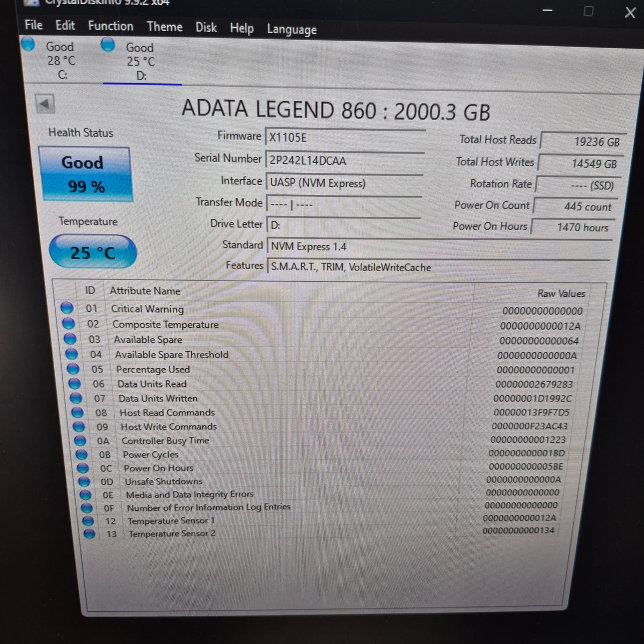Click the status icon for Data Units Written
Viewport: 644px width, 644px height.
pos(76,398)
